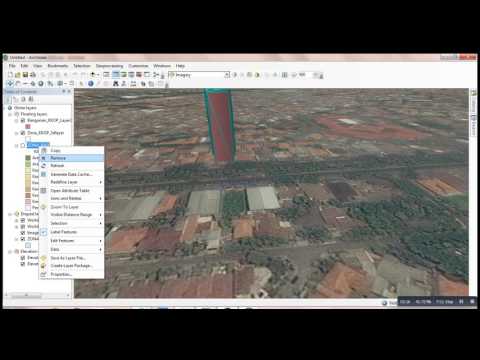Select the Fly tool
480x360 pixels.
point(18,83)
